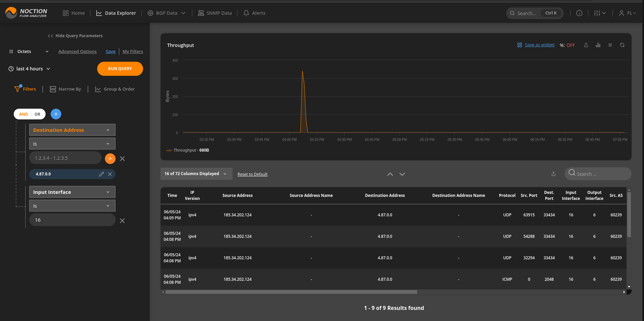Click the Input Interface value field 16
This screenshot has height=321, width=644.
click(x=72, y=220)
